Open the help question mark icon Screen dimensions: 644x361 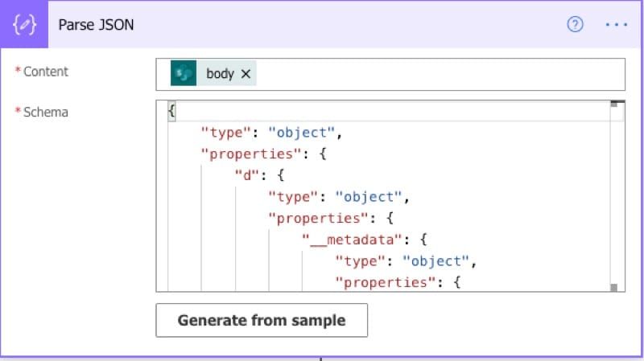[575, 25]
